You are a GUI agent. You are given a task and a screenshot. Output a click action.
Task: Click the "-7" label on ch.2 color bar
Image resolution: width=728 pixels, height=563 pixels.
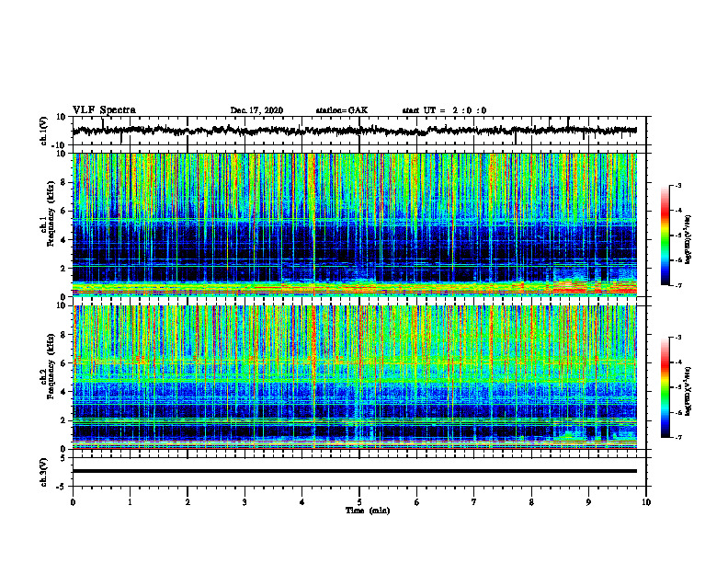[677, 437]
